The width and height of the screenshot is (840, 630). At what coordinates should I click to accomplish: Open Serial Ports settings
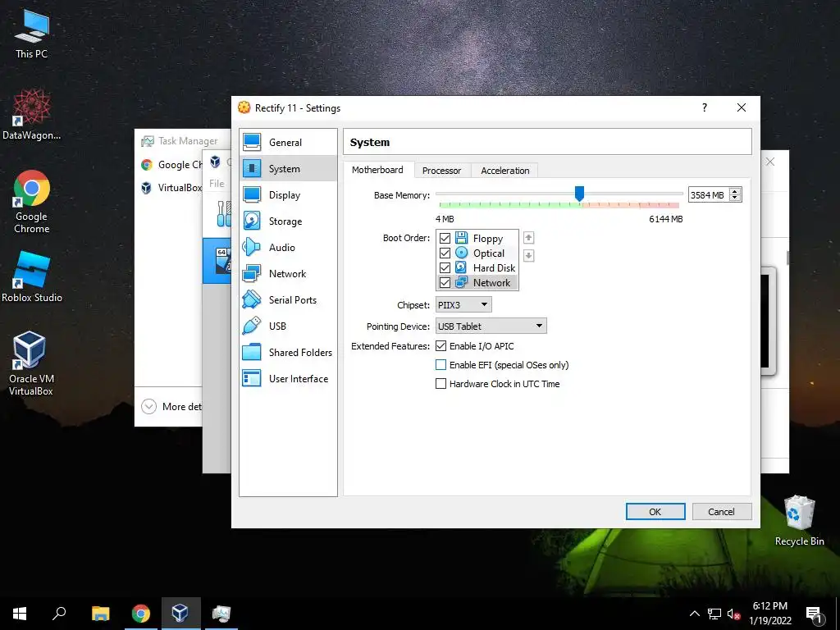coord(288,300)
